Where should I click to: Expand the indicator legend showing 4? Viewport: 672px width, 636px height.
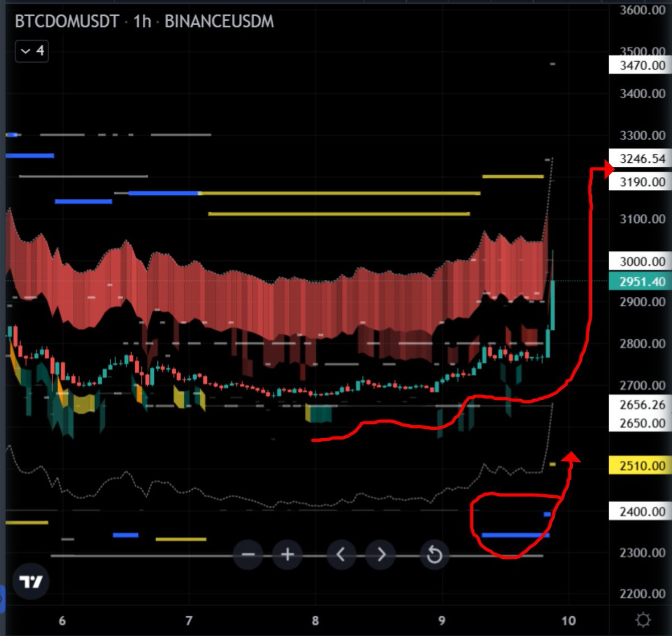pyautogui.click(x=32, y=51)
